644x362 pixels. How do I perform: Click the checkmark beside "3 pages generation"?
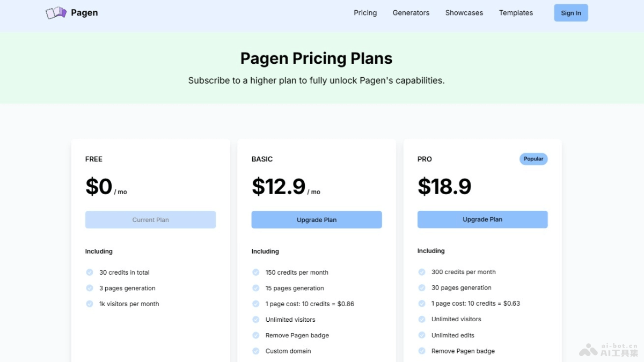coord(89,288)
